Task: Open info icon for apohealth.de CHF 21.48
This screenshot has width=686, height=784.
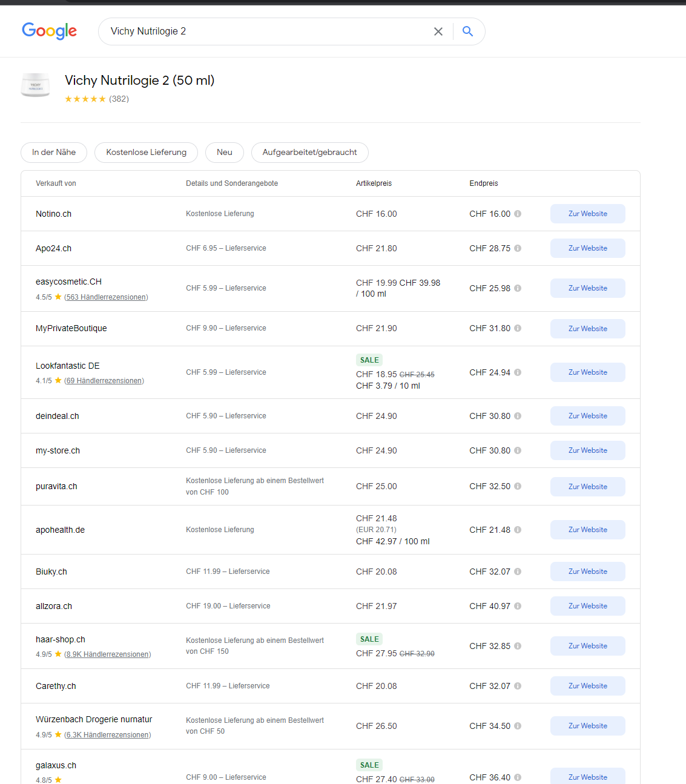Action: click(x=518, y=530)
